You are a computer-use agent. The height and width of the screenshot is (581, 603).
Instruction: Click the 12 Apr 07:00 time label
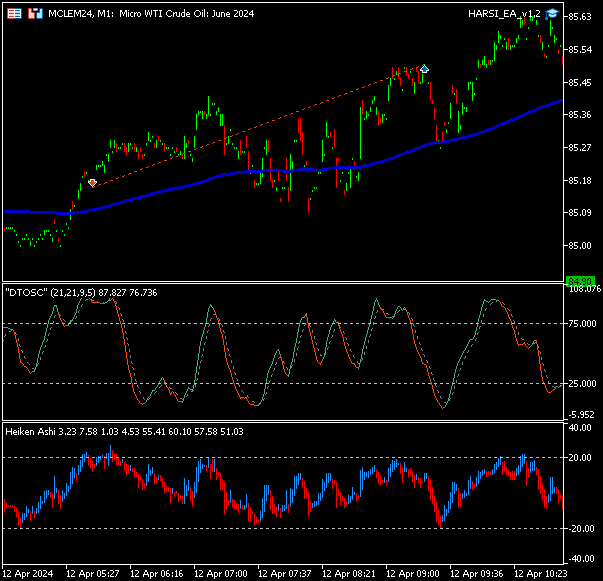click(221, 574)
